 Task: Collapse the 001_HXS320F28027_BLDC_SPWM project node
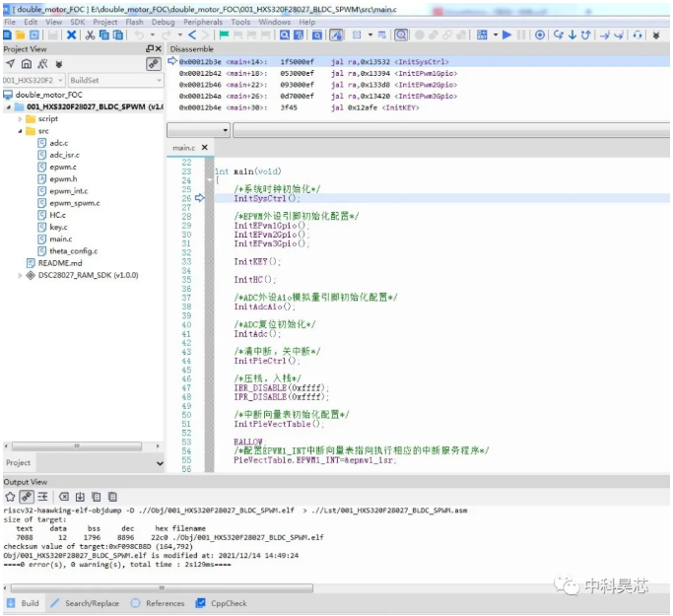pos(9,106)
